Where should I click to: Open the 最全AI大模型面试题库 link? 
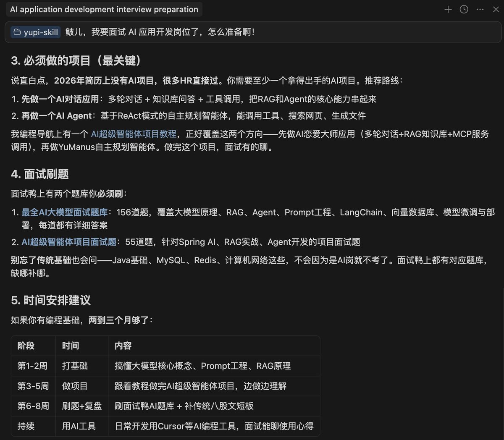pos(65,212)
